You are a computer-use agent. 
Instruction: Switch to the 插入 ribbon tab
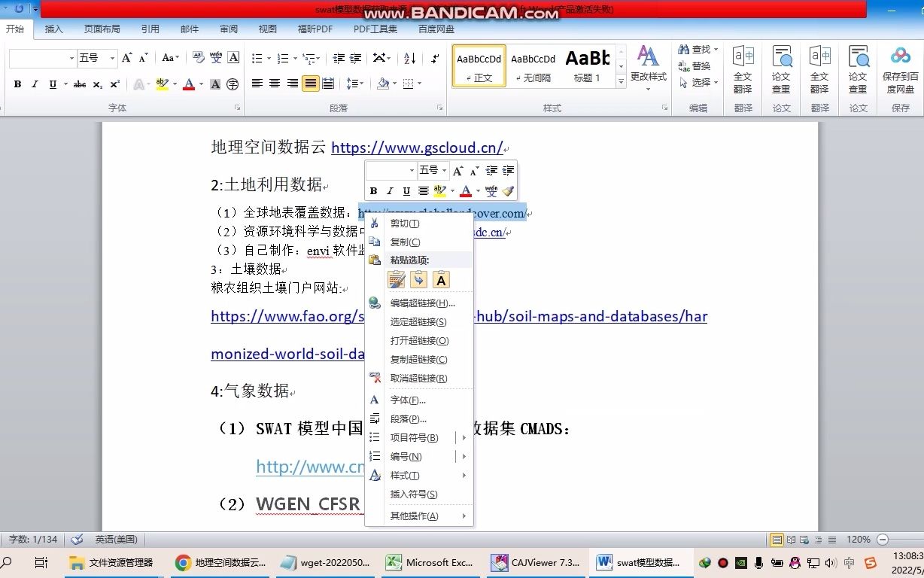tap(53, 27)
